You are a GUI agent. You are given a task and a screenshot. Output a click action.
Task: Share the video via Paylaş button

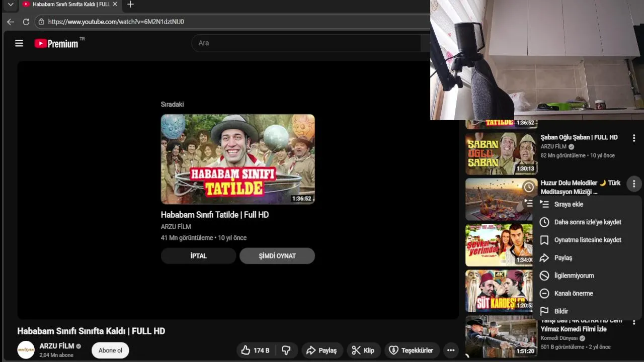pyautogui.click(x=321, y=350)
